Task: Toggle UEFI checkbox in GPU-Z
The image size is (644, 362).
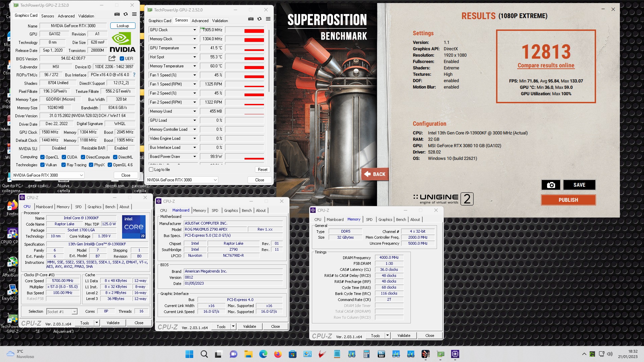Action: pyautogui.click(x=122, y=59)
